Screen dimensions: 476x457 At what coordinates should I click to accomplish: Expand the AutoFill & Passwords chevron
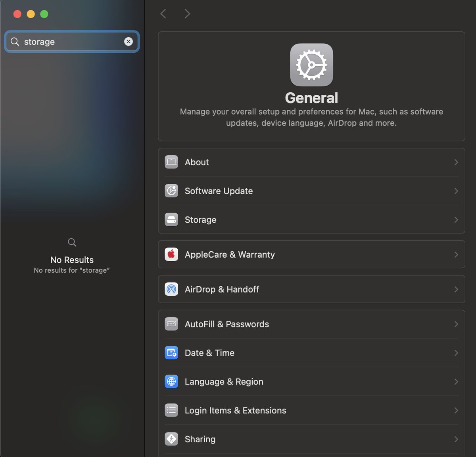click(x=456, y=324)
